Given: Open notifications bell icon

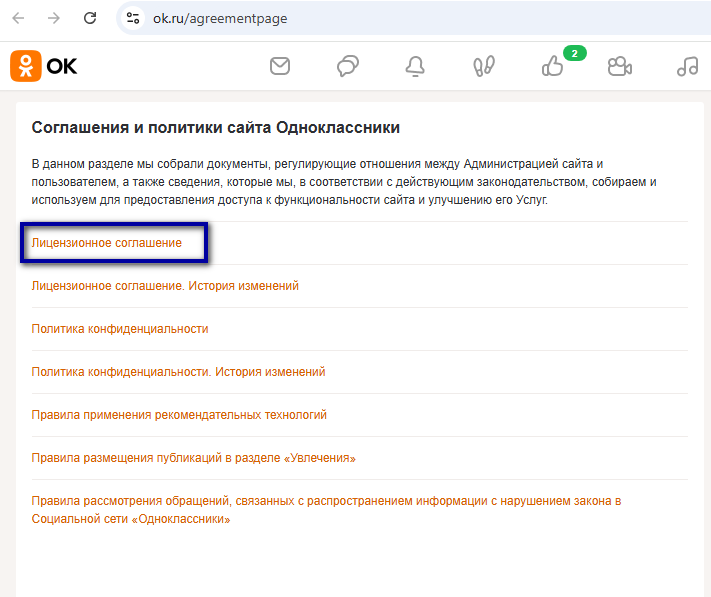Looking at the screenshot, I should [x=415, y=66].
